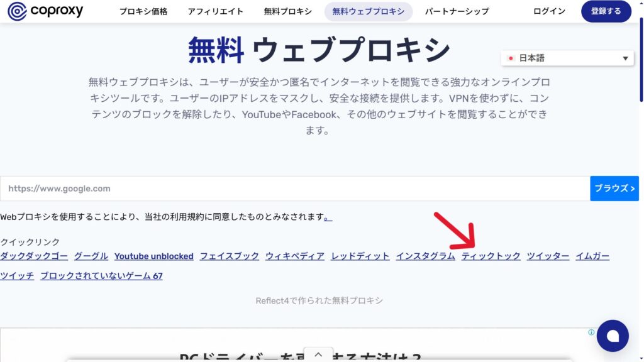The width and height of the screenshot is (644, 362).
Task: Click the Coproxy logo icon
Action: [x=17, y=11]
